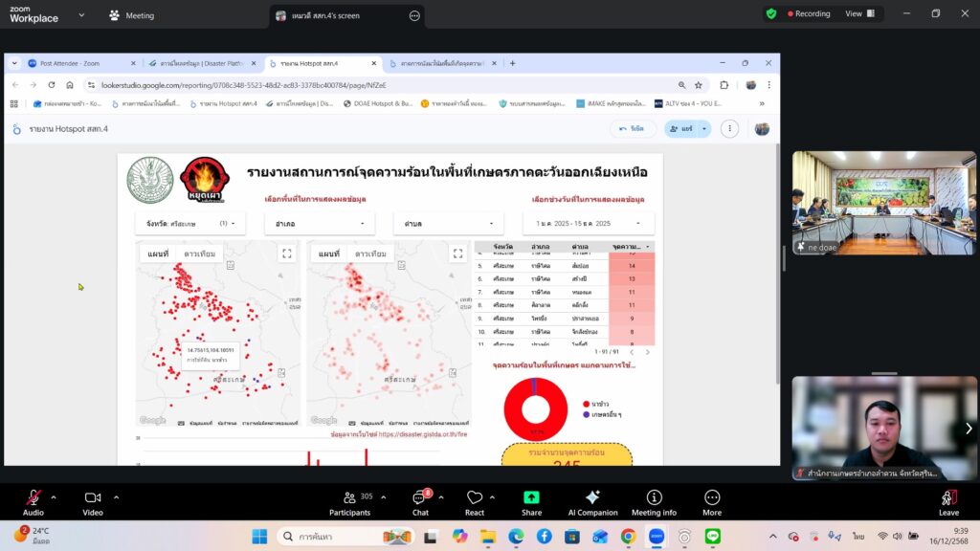Open the Zoom Chat panel

point(419,498)
